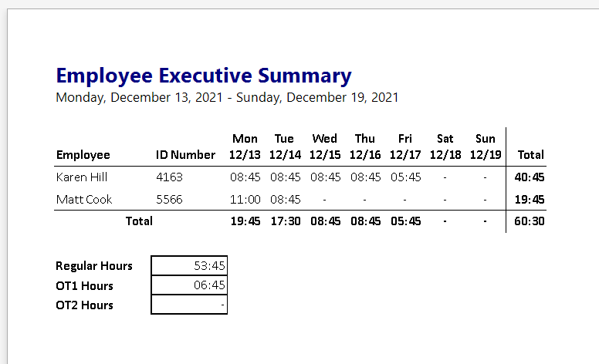Click ID number 4163
The image size is (599, 364).
click(169, 177)
